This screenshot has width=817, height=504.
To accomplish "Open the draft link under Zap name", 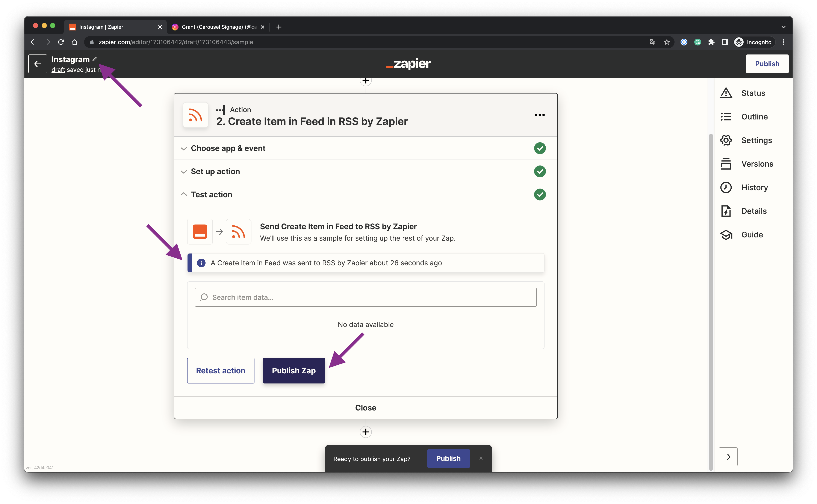I will click(x=58, y=70).
